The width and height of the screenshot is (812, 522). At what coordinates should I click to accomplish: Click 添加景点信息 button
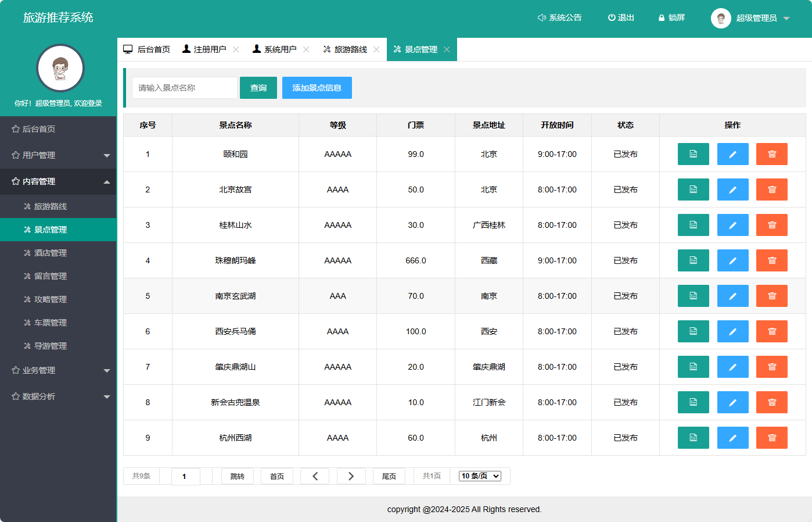click(x=317, y=88)
